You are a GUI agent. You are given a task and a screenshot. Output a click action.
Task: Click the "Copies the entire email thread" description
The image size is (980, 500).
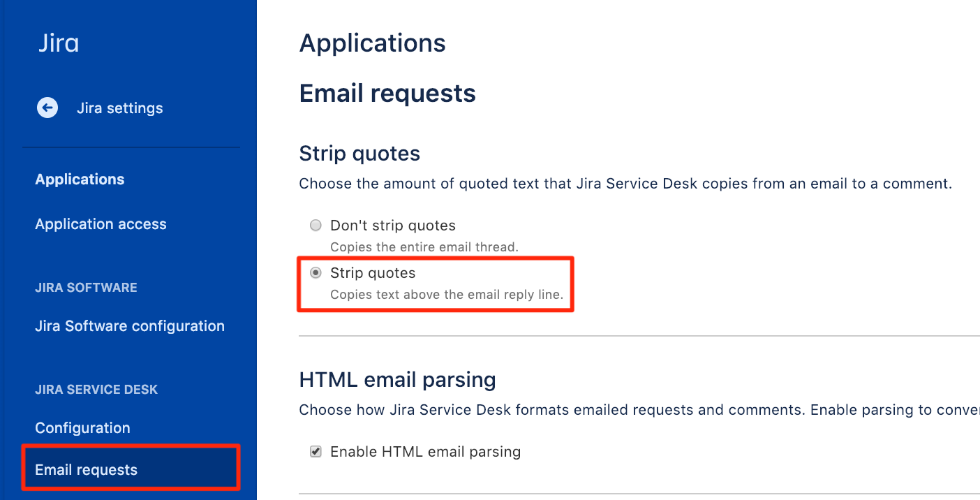click(424, 247)
